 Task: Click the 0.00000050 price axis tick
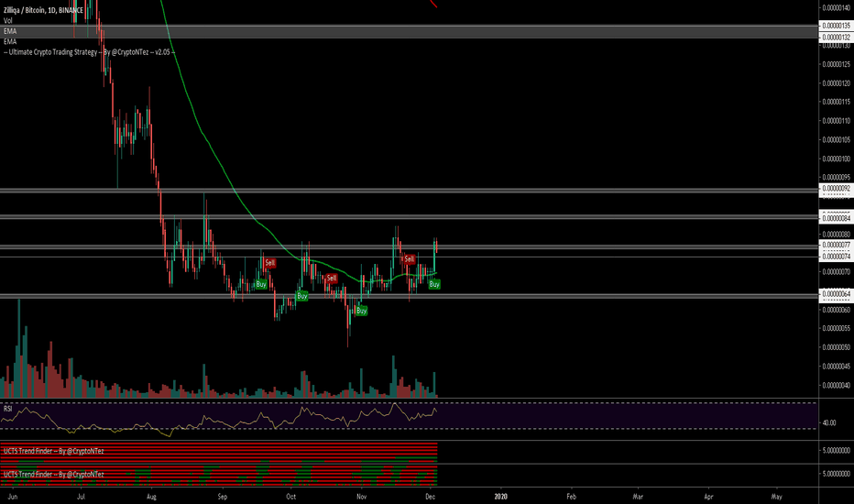tap(836, 347)
